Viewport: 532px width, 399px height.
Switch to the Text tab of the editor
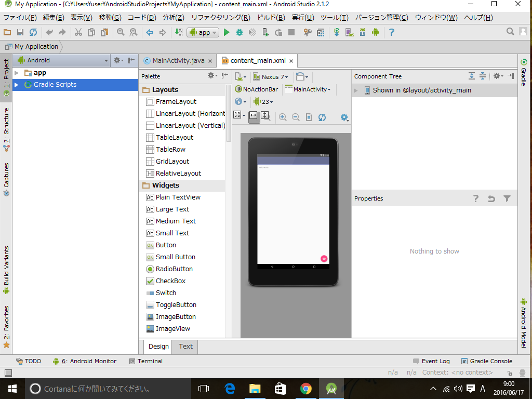(184, 347)
